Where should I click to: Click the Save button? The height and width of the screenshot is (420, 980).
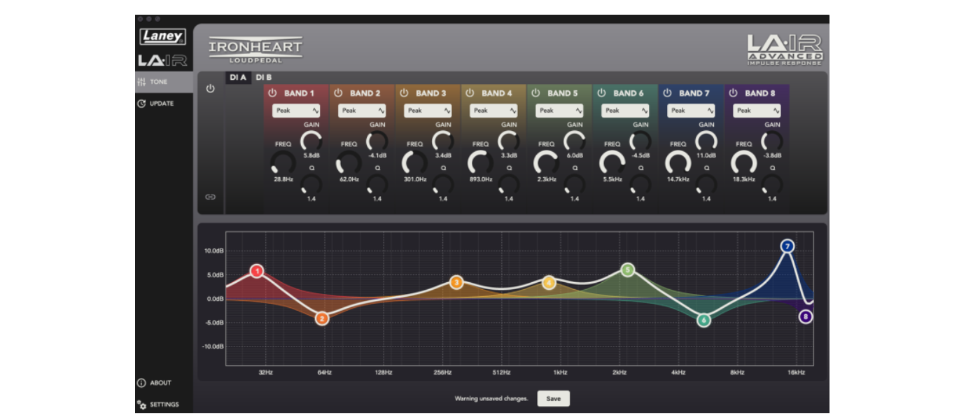click(x=554, y=398)
